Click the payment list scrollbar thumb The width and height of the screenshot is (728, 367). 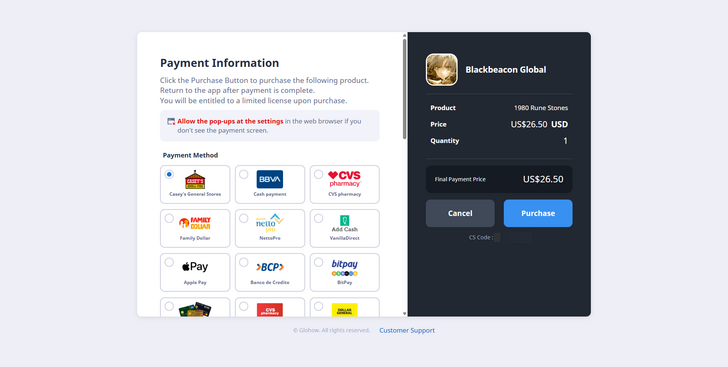pyautogui.click(x=404, y=89)
